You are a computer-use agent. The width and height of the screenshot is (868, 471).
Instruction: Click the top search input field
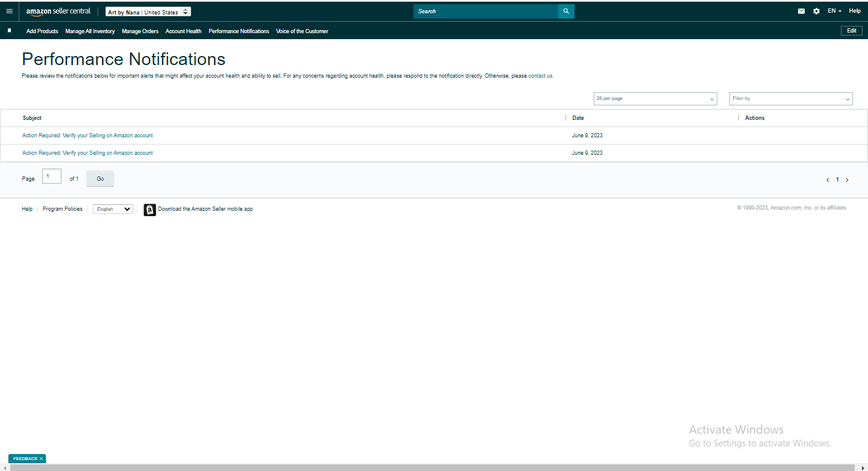click(486, 11)
